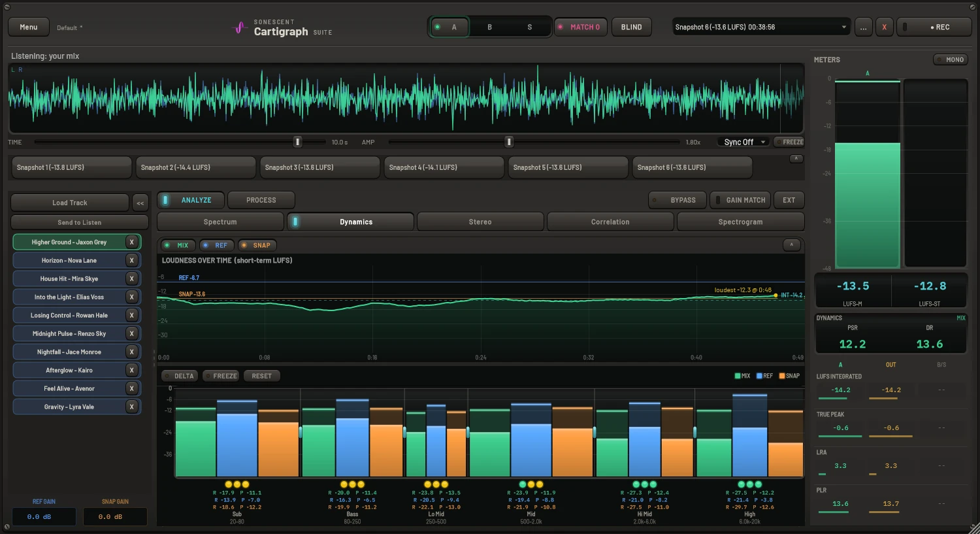The height and width of the screenshot is (534, 980).
Task: Toggle MIX curve visibility
Action: [x=177, y=245]
